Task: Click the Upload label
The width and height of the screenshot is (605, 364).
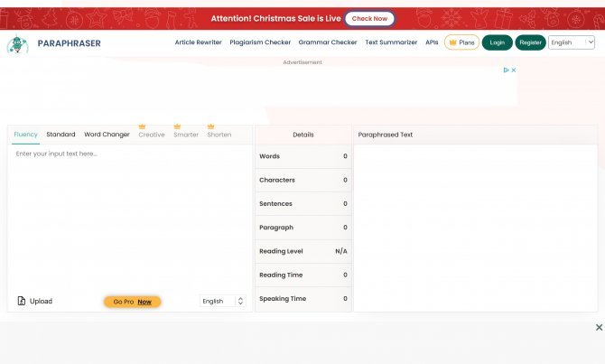Action: (x=41, y=301)
